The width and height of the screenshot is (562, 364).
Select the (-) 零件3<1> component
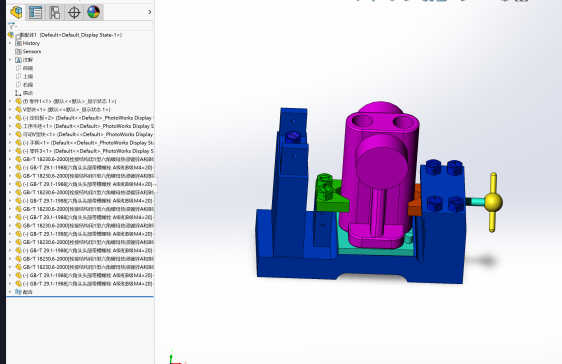tap(84, 151)
